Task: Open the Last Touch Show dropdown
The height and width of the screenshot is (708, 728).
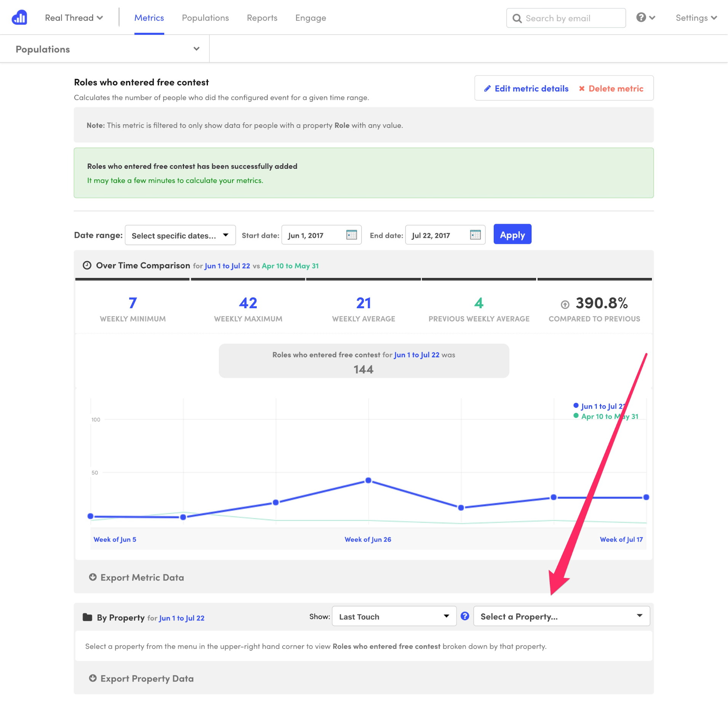Action: [394, 617]
